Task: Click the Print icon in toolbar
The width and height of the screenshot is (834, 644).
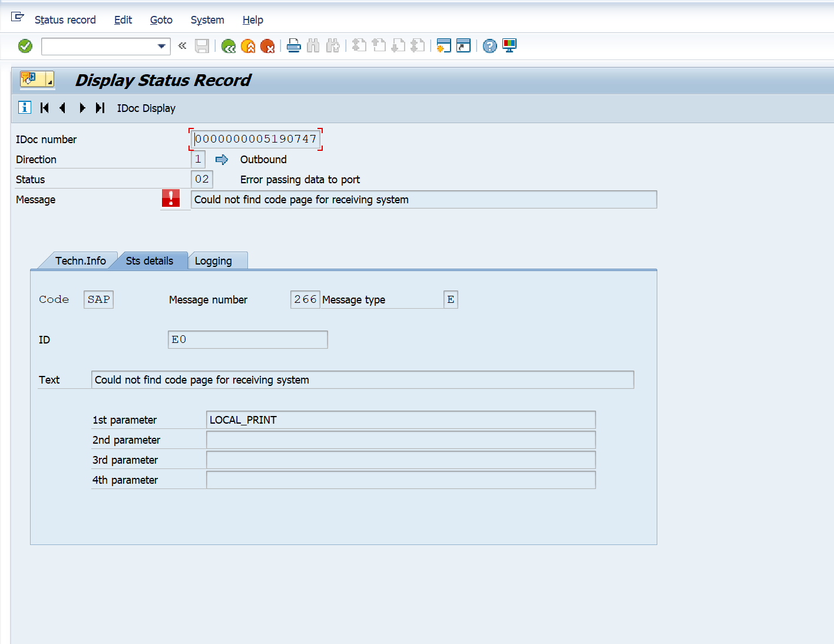Action: click(294, 46)
